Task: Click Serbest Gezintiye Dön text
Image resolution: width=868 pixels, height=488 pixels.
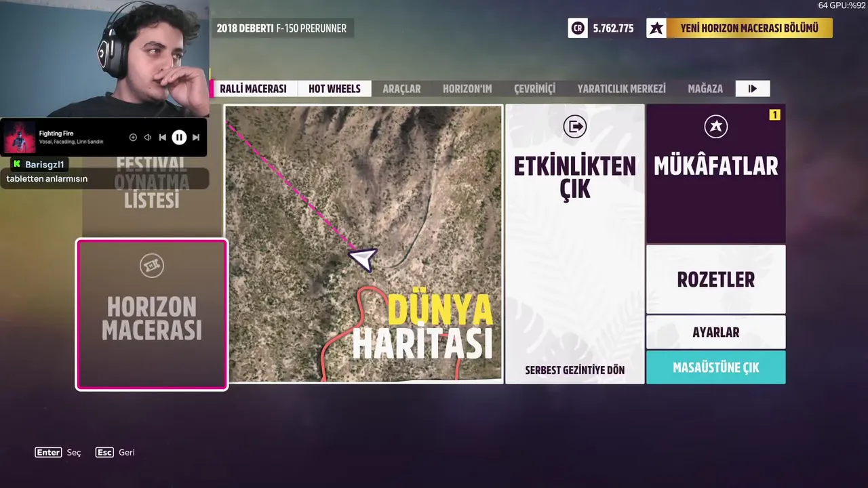Action: tap(574, 370)
